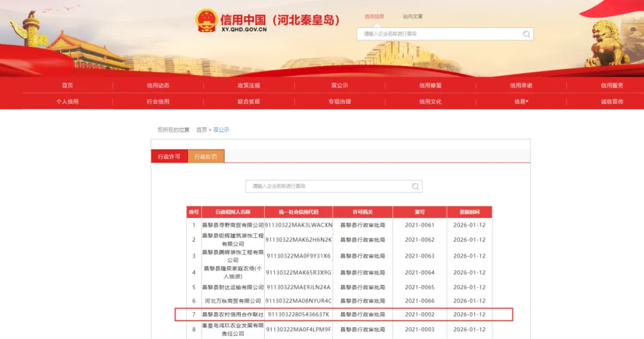Open 昌黎县寻野商贸有限公司 entry
644x339 pixels.
pyautogui.click(x=233, y=225)
